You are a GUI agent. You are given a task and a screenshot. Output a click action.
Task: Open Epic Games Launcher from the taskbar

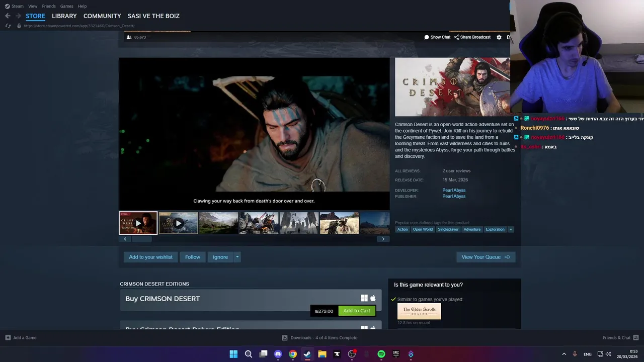click(396, 354)
